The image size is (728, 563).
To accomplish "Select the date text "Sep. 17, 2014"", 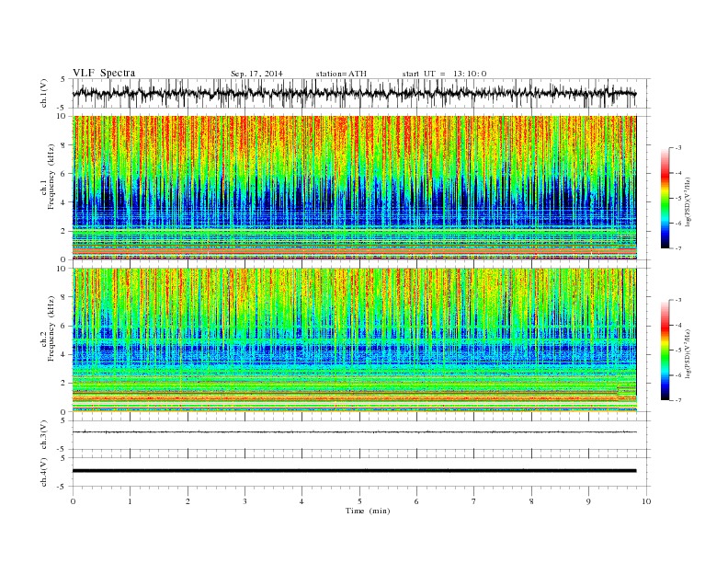I will tap(256, 74).
